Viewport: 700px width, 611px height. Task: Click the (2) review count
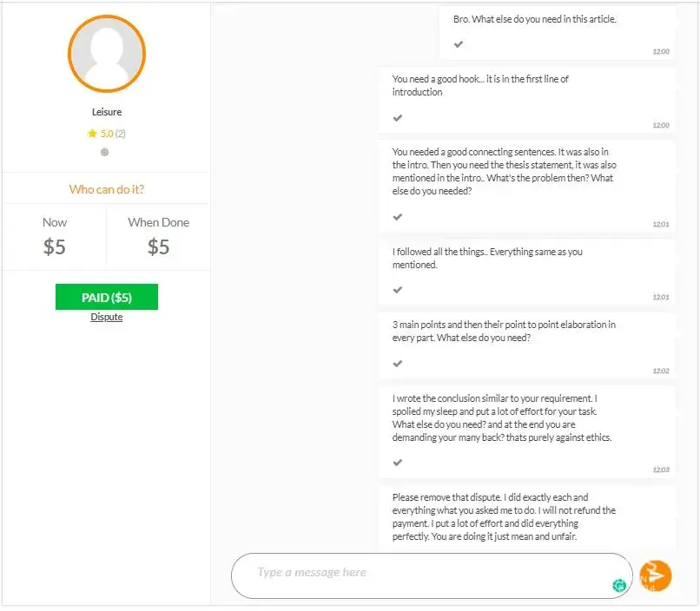pos(121,134)
